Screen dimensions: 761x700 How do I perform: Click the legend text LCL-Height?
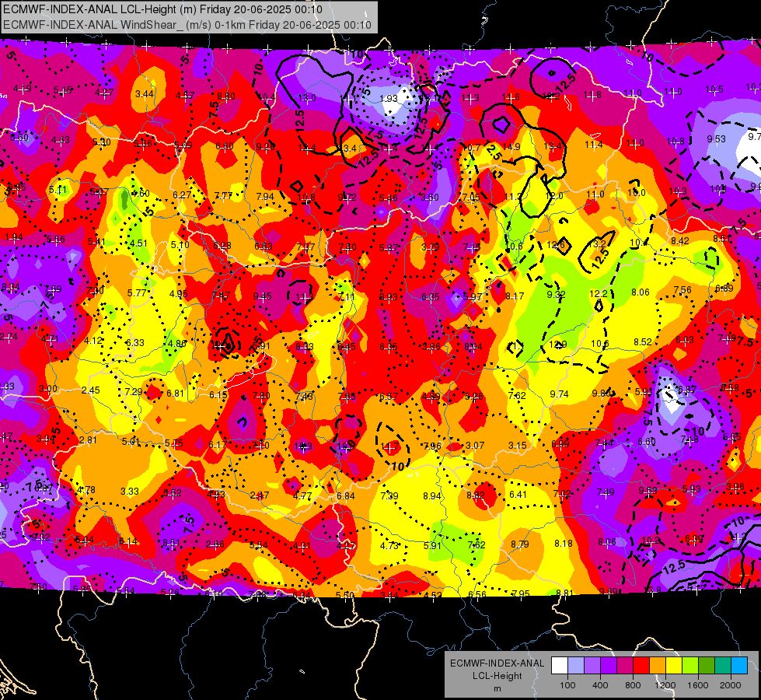[x=497, y=676]
